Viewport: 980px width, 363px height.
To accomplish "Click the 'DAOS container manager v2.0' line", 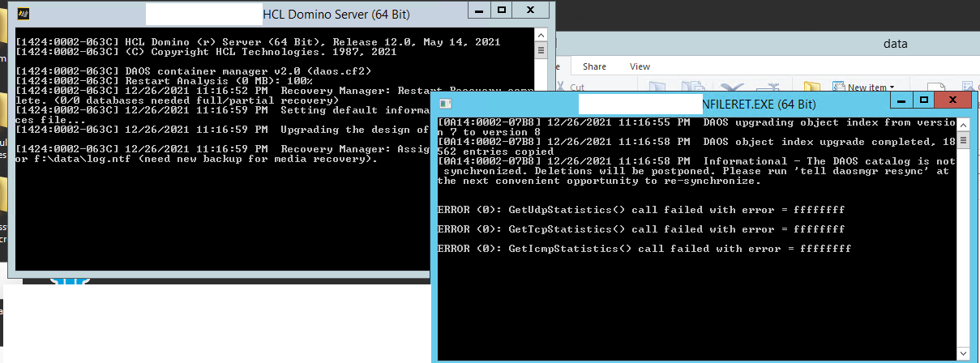I will (x=194, y=71).
